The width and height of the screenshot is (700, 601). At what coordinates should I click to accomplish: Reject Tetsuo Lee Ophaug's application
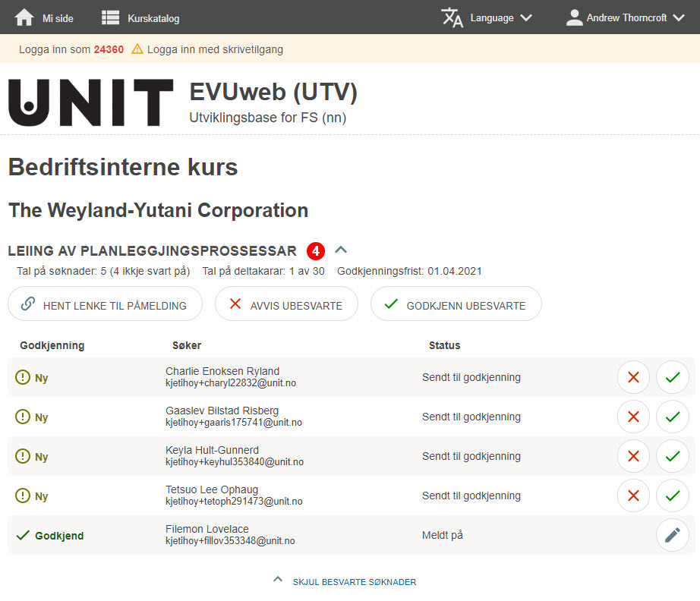click(633, 496)
